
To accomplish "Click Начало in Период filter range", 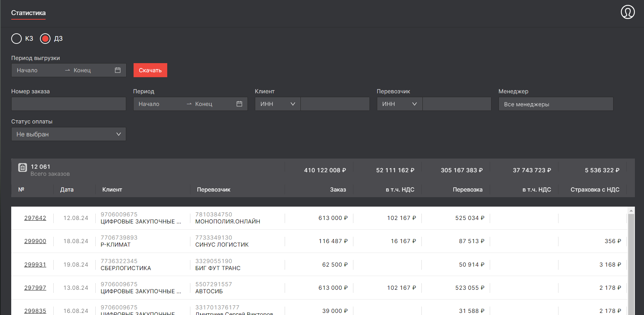I will [149, 104].
